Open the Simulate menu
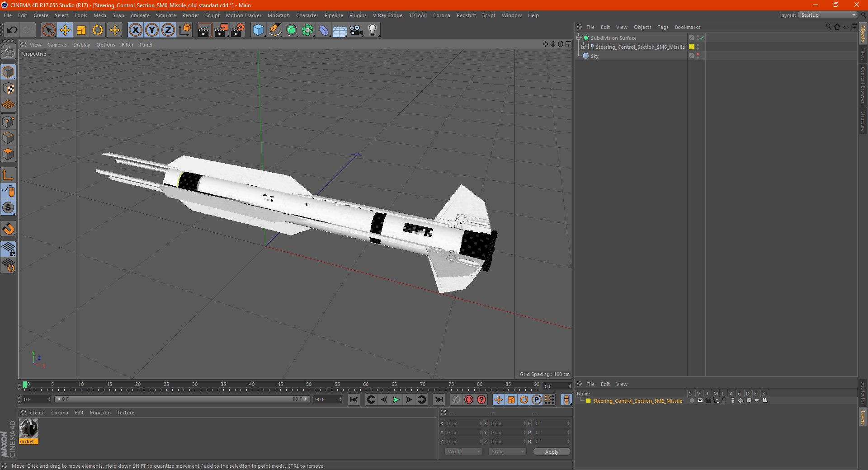The height and width of the screenshot is (470, 868). coord(166,15)
